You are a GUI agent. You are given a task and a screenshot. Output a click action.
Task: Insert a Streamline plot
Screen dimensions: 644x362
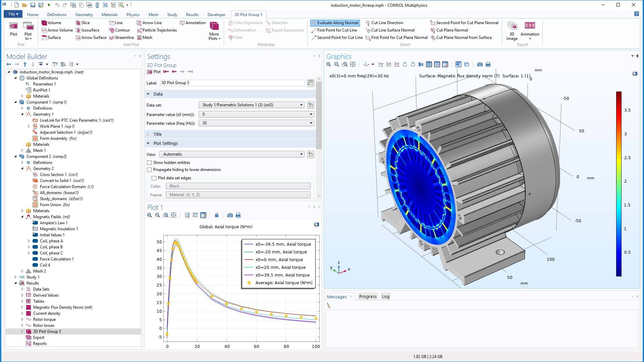[122, 38]
